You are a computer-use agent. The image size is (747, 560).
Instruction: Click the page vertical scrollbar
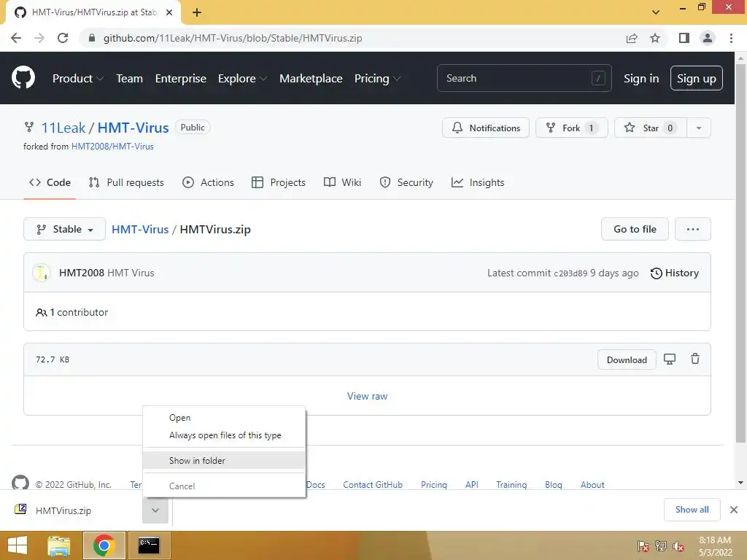coord(740,254)
